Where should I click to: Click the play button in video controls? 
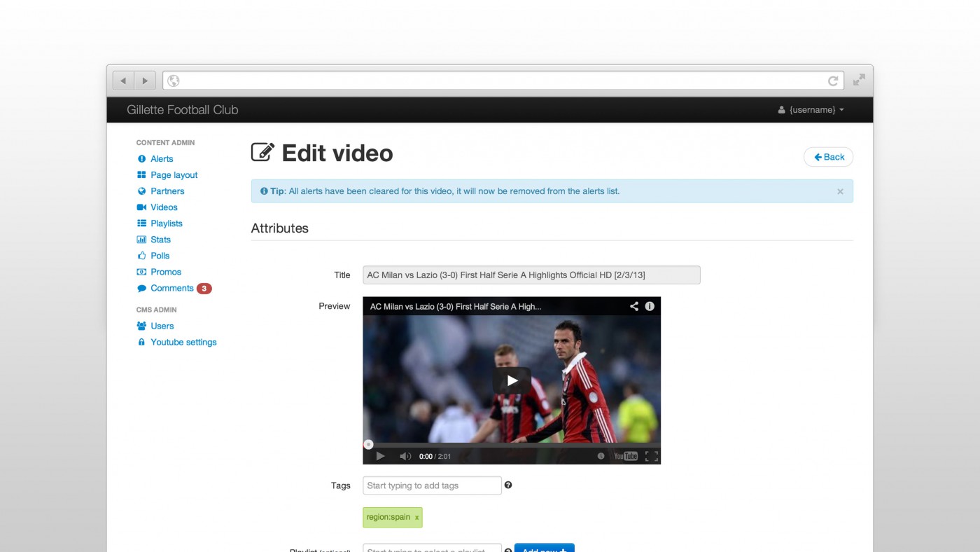[380, 456]
